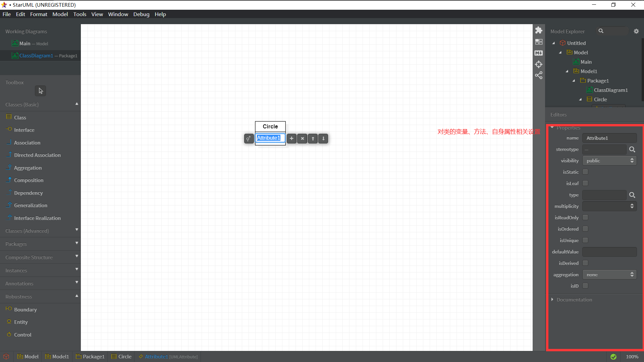Select the Composition tool in toolbox
Image resolution: width=644 pixels, height=362 pixels.
tap(28, 180)
